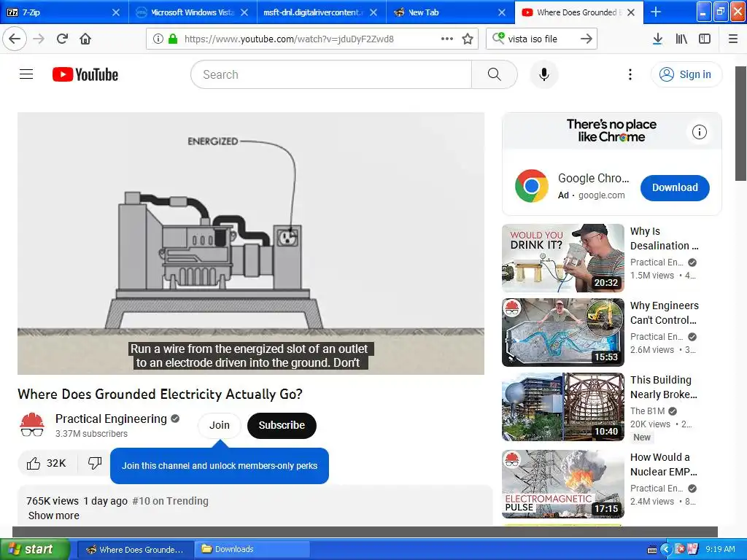Open the #10 on Trending link
The image size is (747, 560).
click(171, 501)
